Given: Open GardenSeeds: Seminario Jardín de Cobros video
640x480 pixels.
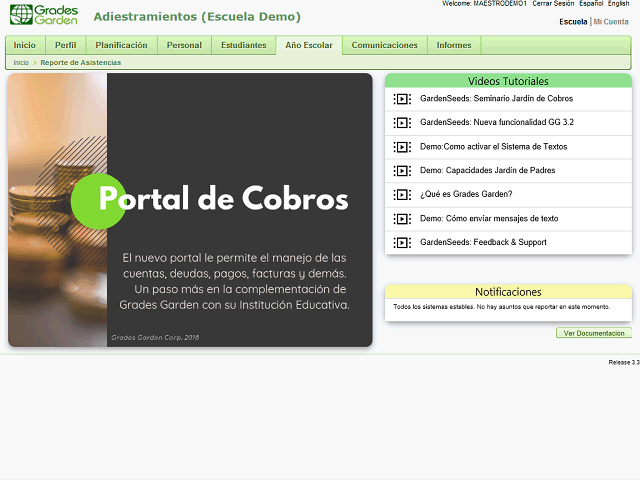Looking at the screenshot, I should click(x=496, y=98).
